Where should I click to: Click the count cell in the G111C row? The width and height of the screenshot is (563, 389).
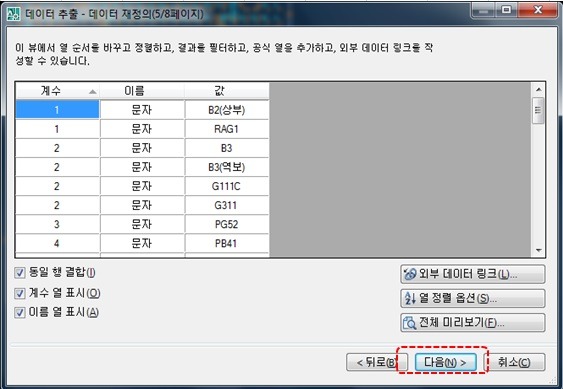[x=57, y=186]
